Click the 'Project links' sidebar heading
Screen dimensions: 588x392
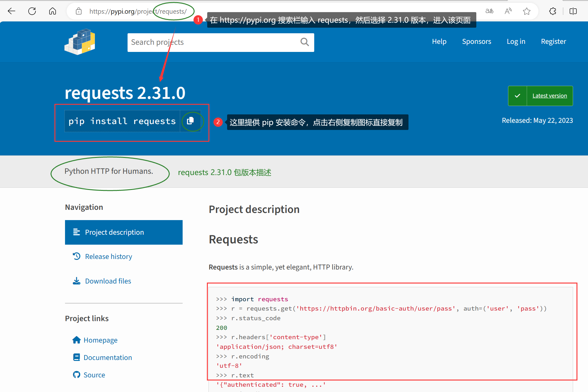pos(87,319)
